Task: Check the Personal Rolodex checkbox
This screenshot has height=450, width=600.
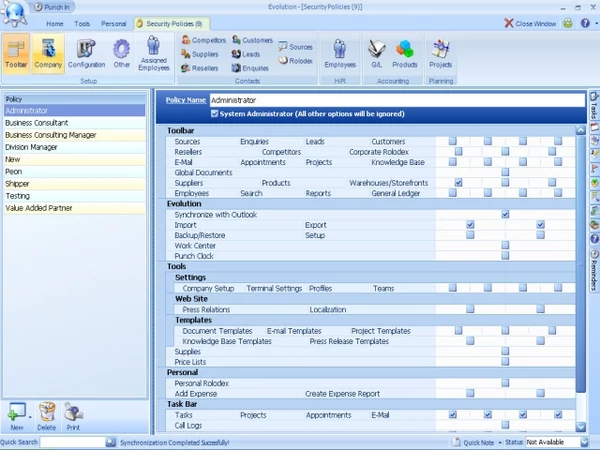Action: click(x=505, y=383)
